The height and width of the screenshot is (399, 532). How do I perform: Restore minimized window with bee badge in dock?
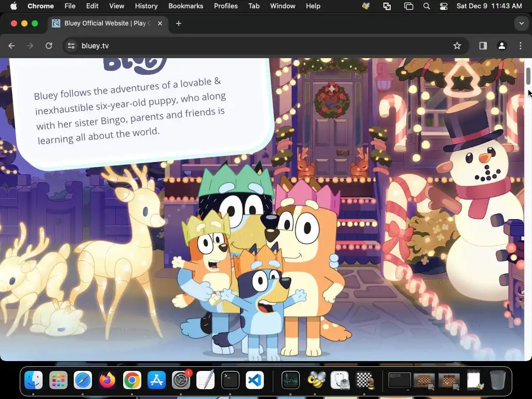[474, 380]
